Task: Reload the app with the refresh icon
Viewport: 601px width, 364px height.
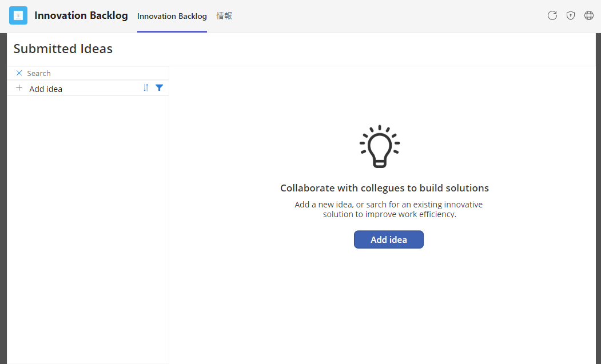Action: 552,15
